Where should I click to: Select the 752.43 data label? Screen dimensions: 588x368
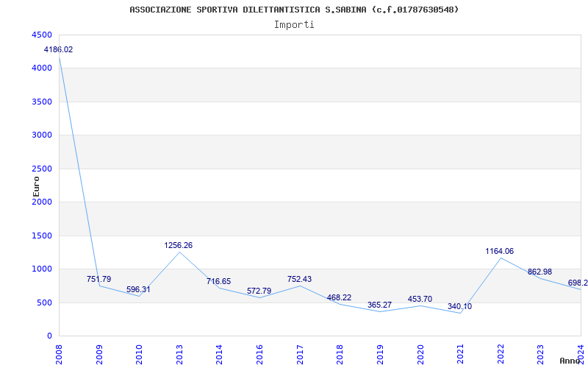tap(299, 279)
